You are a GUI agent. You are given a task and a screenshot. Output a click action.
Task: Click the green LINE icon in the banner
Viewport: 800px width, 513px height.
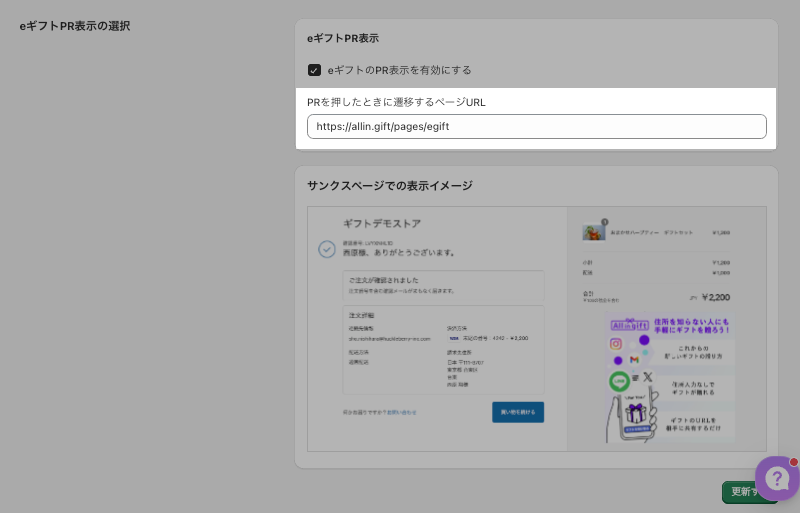coord(620,381)
